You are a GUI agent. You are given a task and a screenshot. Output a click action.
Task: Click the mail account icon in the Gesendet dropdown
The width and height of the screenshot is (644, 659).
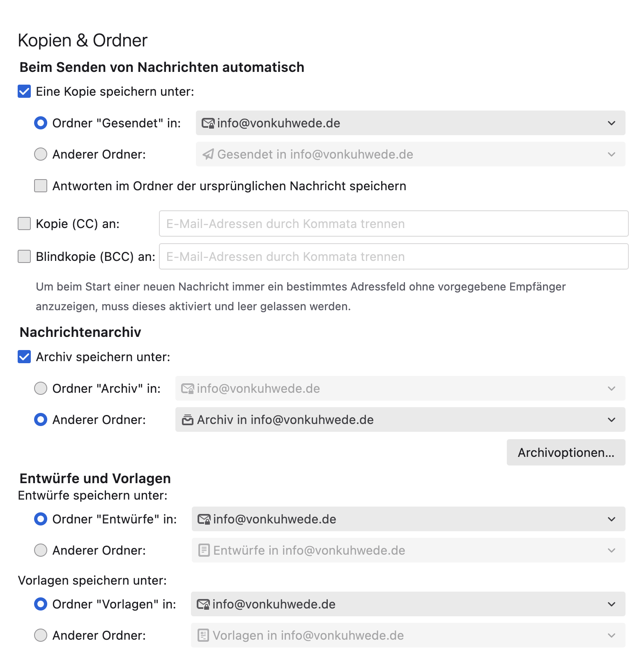(208, 123)
